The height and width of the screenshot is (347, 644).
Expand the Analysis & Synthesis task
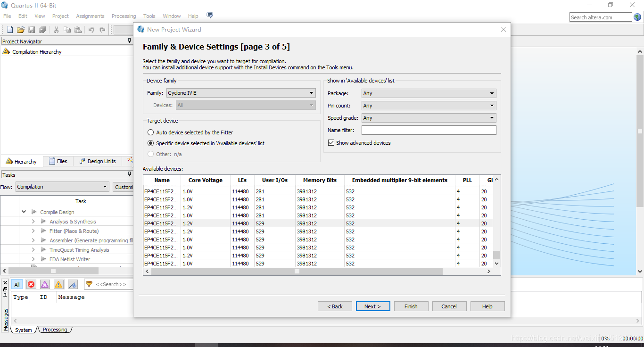pos(33,222)
